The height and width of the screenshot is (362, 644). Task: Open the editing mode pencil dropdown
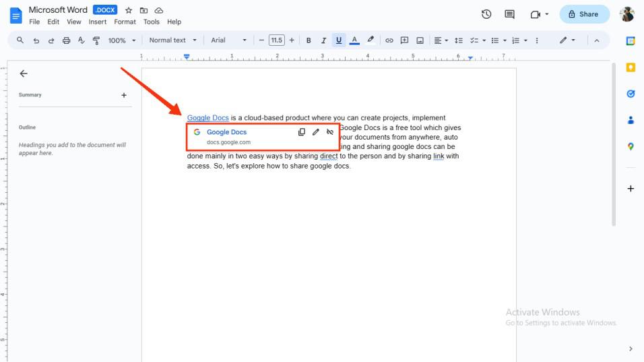pyautogui.click(x=567, y=40)
